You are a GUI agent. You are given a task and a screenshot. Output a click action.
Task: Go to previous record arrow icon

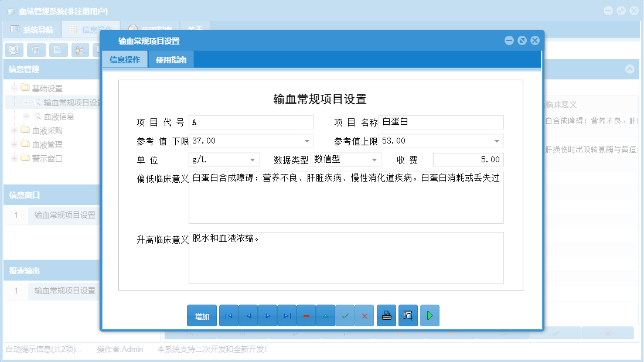(248, 315)
